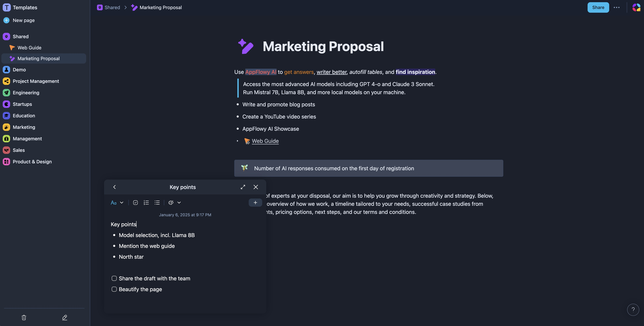Select the Project Management space in sidebar
644x326 pixels.
(36, 81)
